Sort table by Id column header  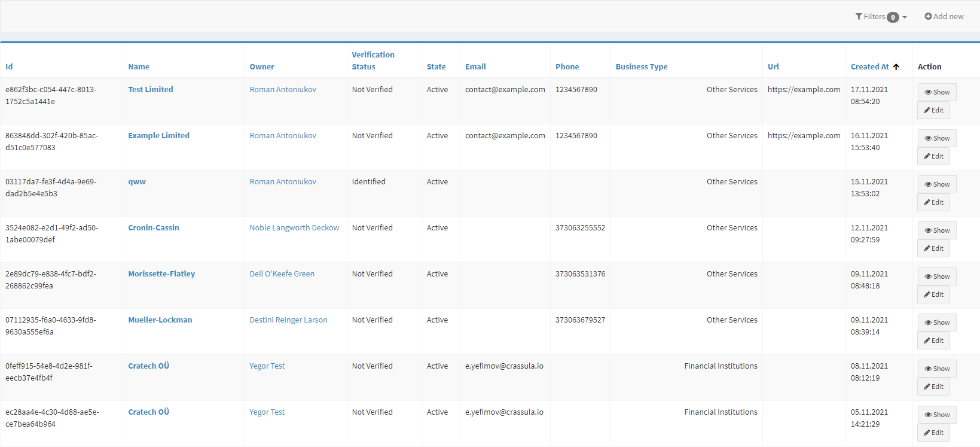(9, 67)
